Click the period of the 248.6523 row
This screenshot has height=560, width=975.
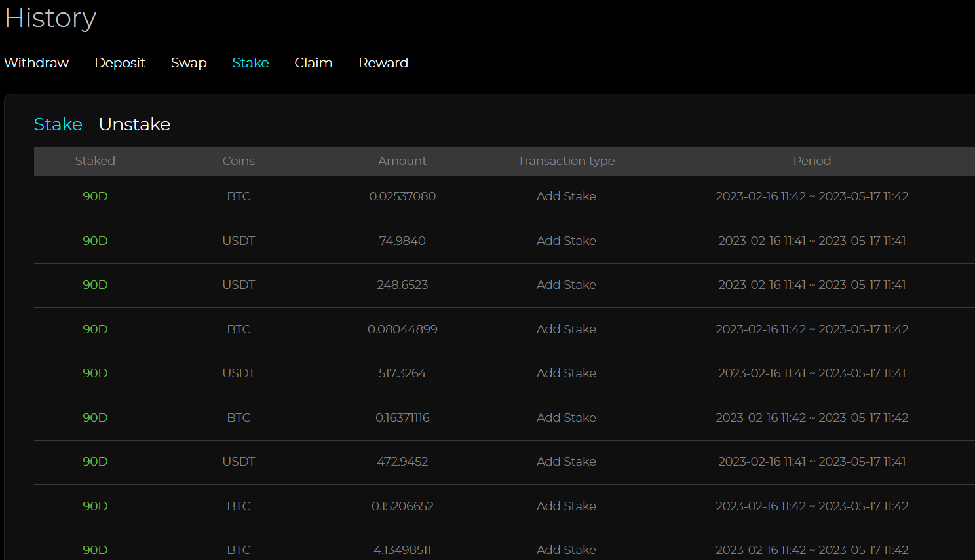point(812,285)
